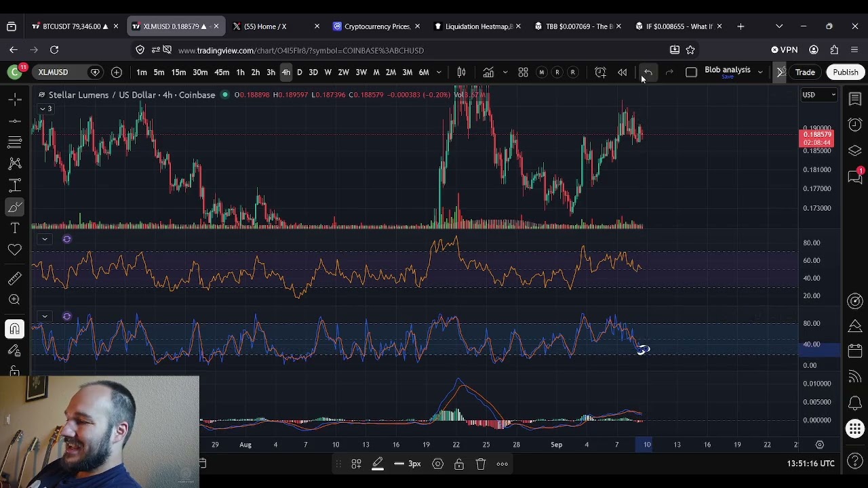Screen dimensions: 868x488
Task: Expand the timeframe interval dropdown
Action: coord(439,72)
